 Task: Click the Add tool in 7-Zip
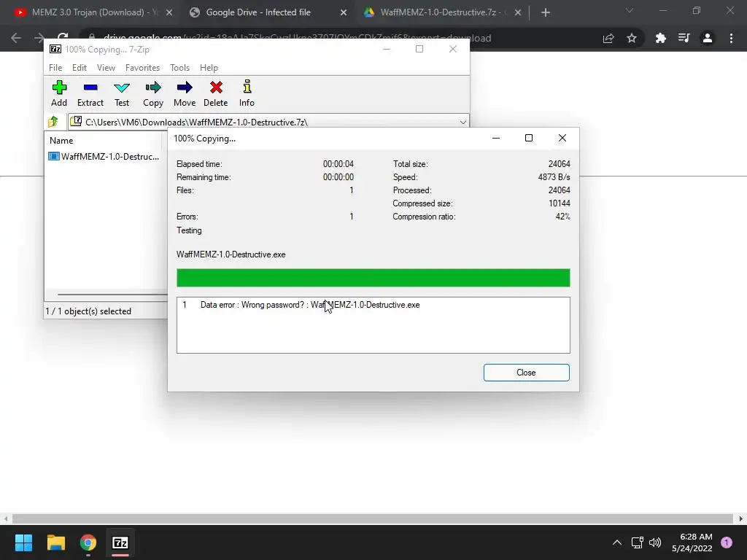[x=59, y=93]
